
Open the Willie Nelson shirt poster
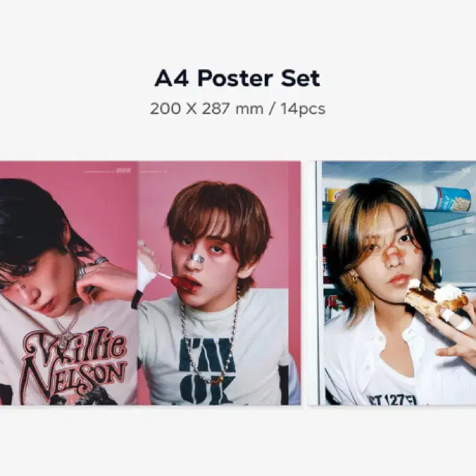coord(69,283)
